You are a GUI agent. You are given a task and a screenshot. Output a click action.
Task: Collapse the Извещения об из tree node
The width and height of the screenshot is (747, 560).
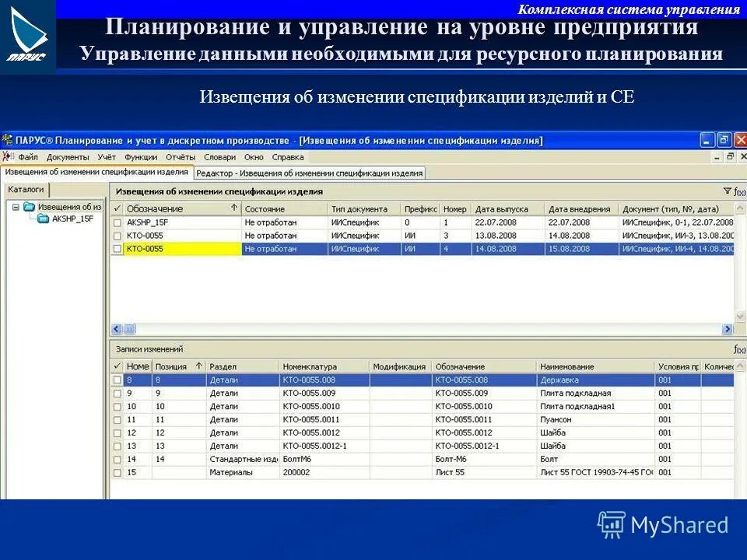[16, 207]
